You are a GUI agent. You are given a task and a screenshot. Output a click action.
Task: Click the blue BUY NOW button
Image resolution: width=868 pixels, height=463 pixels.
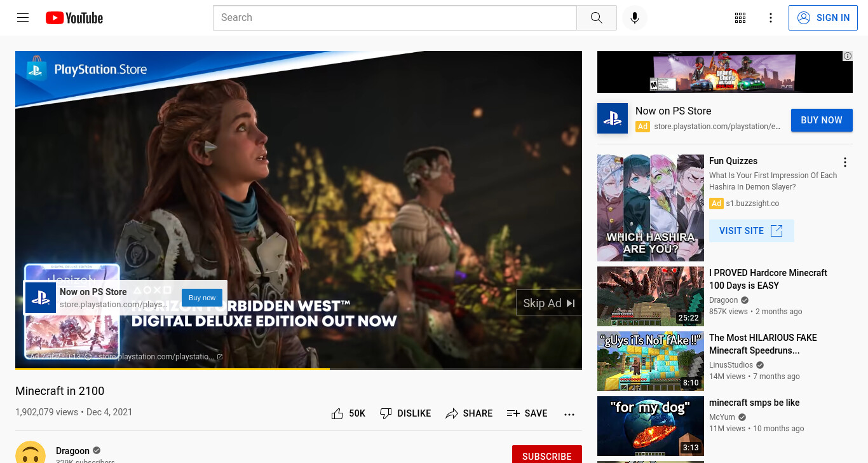tap(822, 120)
